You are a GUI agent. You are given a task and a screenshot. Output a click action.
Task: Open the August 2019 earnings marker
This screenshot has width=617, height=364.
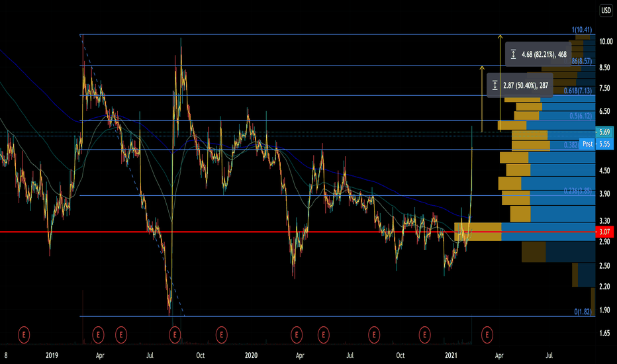(x=175, y=336)
